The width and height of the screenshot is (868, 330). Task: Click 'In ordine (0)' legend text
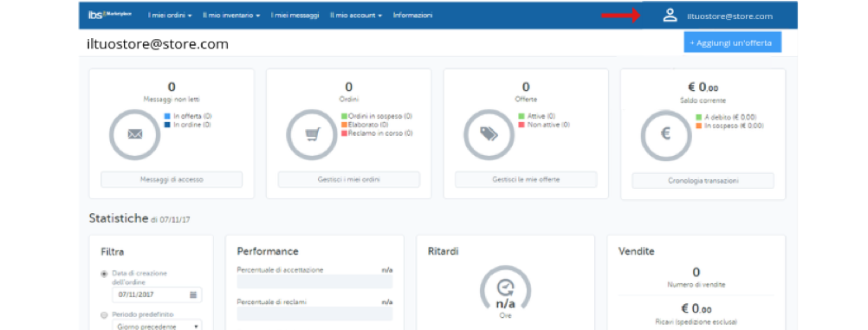pos(191,125)
